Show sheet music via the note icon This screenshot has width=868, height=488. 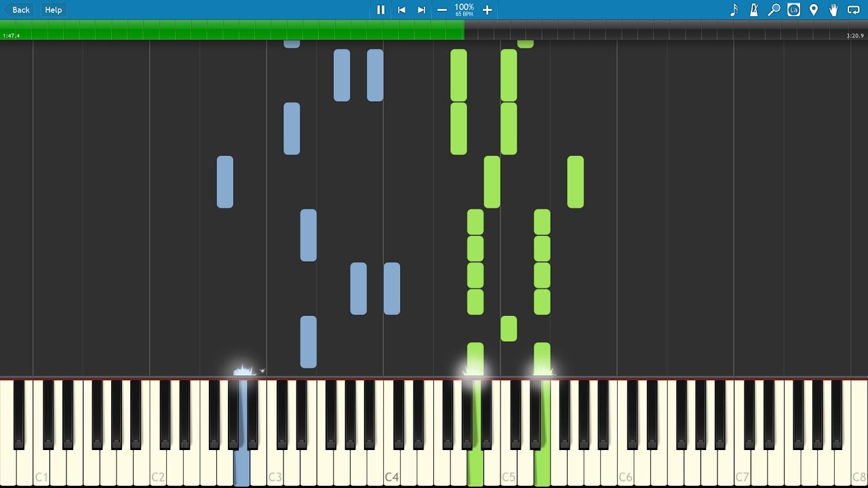(x=734, y=9)
